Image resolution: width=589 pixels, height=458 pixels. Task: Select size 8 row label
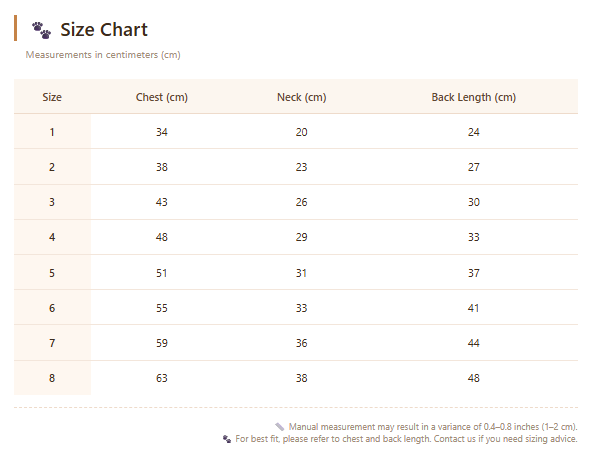tap(52, 378)
